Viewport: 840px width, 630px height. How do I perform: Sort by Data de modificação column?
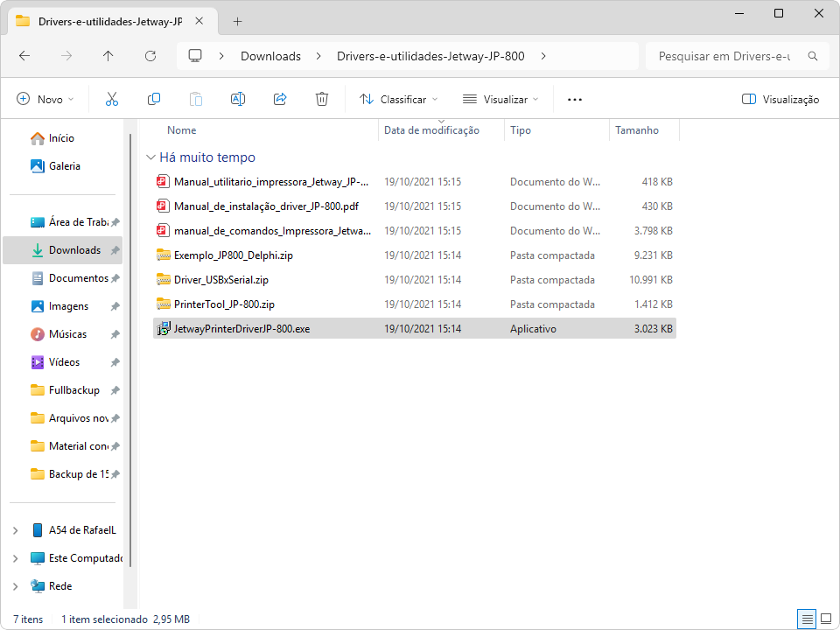click(x=431, y=130)
